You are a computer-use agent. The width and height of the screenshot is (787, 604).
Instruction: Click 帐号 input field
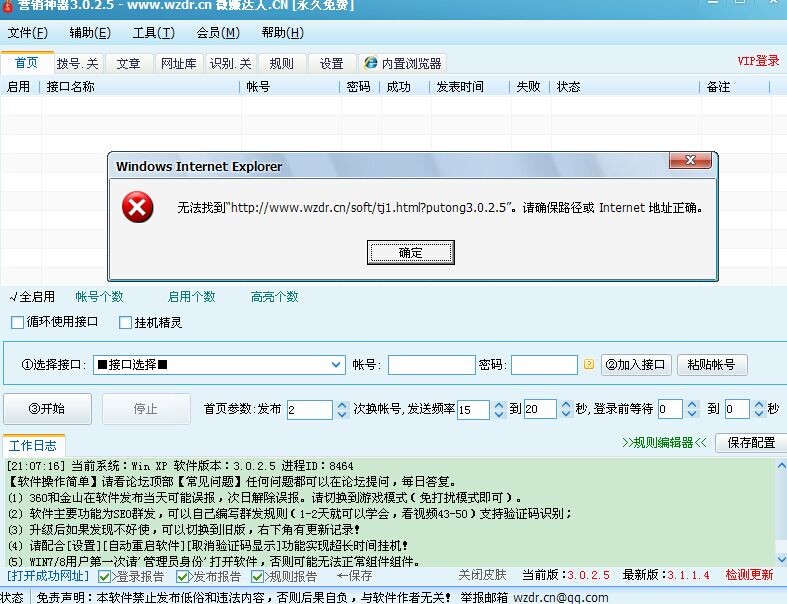(432, 365)
